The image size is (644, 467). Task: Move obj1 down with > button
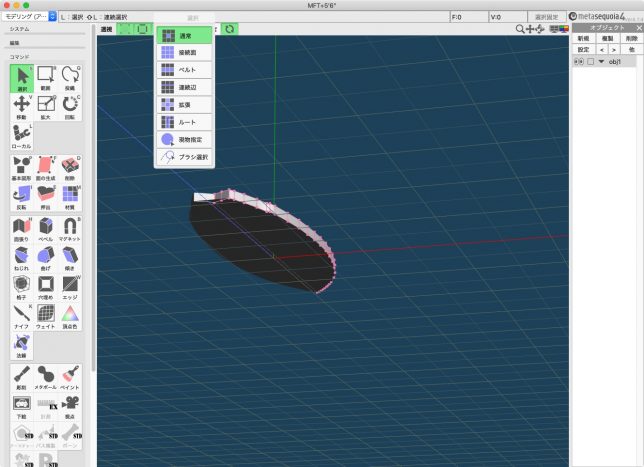614,50
